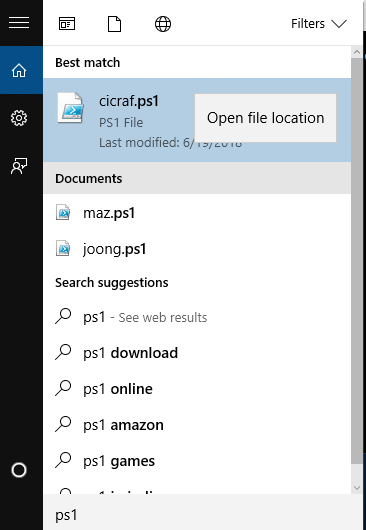Click the search box containing ps1
This screenshot has height=530, width=366.
pos(203,512)
